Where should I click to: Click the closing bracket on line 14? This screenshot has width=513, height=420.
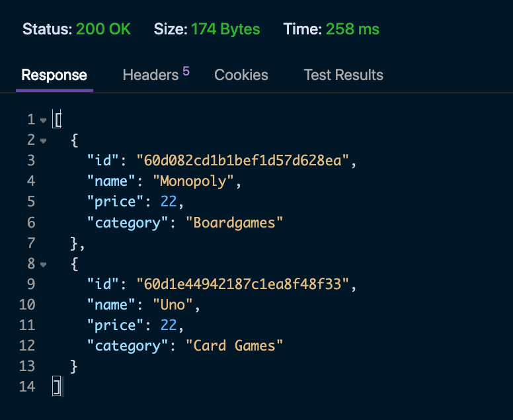point(57,386)
